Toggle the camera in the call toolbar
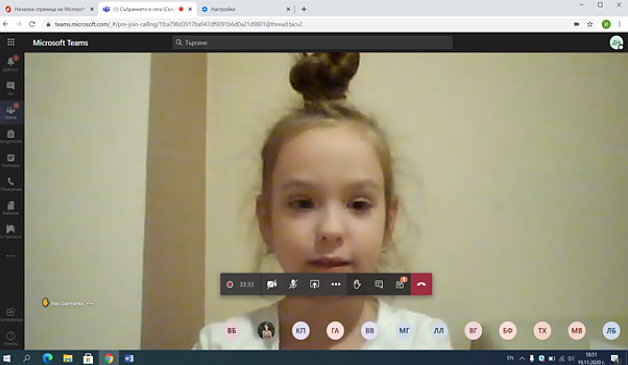The width and height of the screenshot is (628, 365). pos(272,284)
